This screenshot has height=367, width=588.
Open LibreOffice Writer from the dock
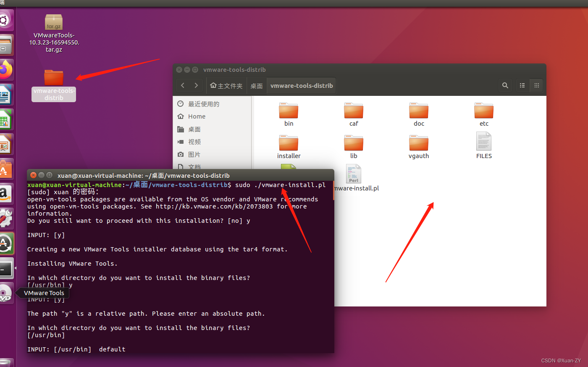[x=6, y=95]
